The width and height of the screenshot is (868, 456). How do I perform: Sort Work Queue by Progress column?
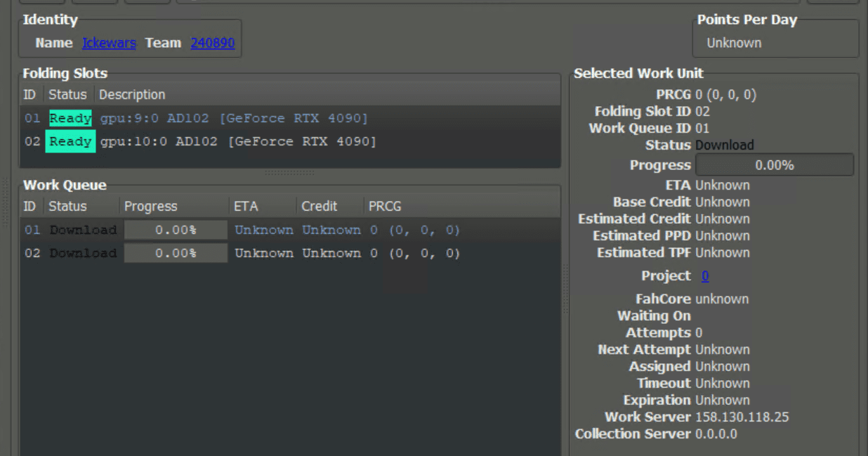point(150,207)
